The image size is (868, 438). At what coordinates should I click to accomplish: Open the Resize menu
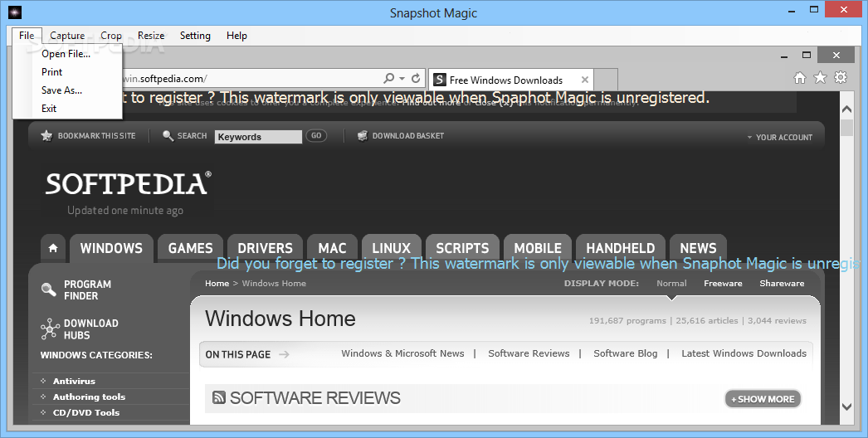[x=151, y=36]
